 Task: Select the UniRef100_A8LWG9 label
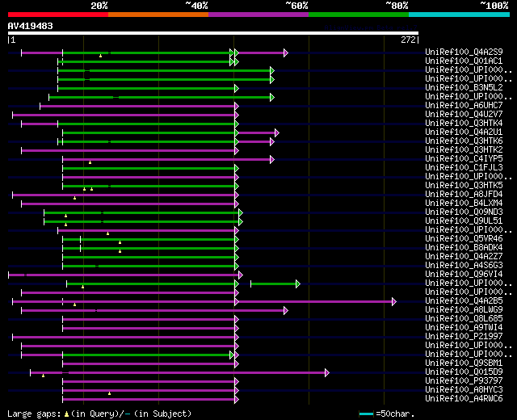pyautogui.click(x=464, y=310)
